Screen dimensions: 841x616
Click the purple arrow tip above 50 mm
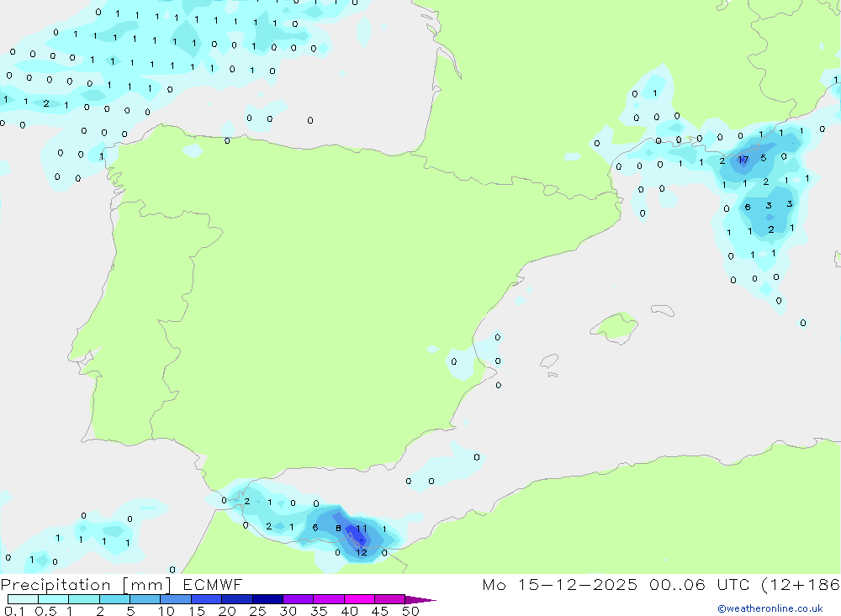point(420,600)
